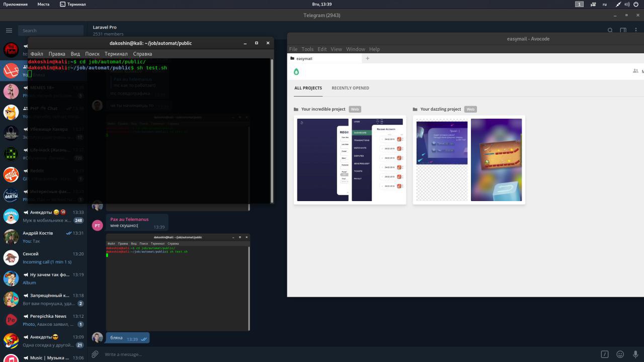Viewport: 644px width, 362px height.
Task: Click Web badge of Your incredible project
Action: point(355,109)
